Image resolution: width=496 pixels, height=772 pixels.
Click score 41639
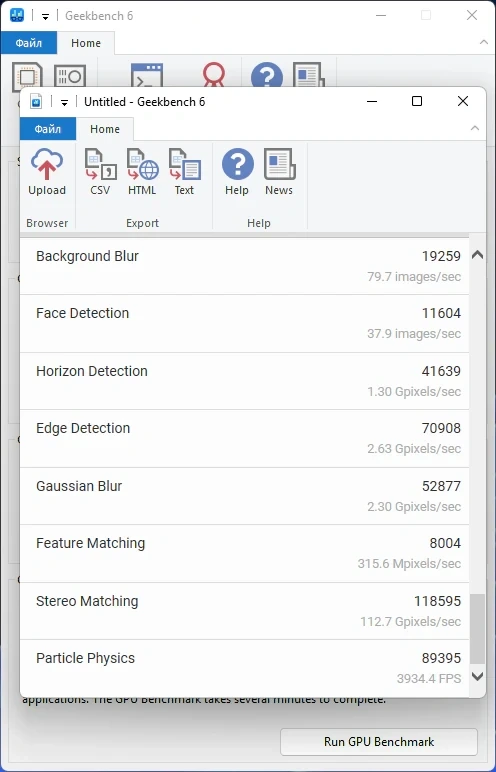[x=441, y=371]
